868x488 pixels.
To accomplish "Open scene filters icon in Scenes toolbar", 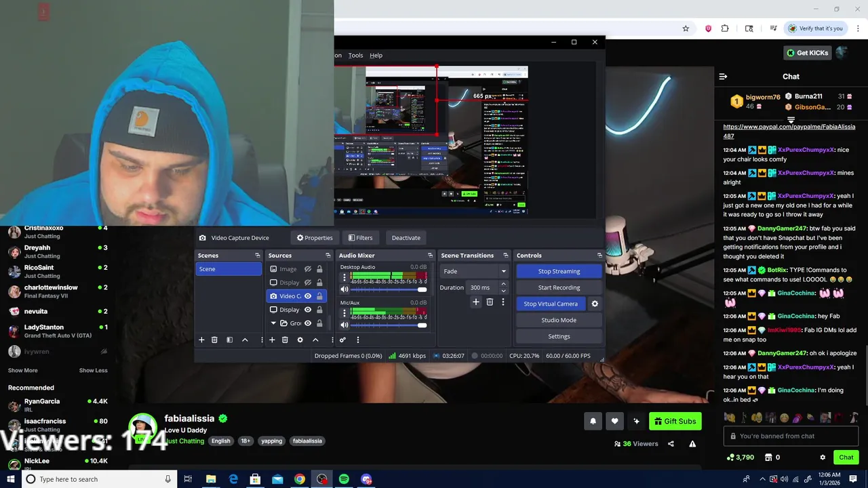I will tap(229, 340).
